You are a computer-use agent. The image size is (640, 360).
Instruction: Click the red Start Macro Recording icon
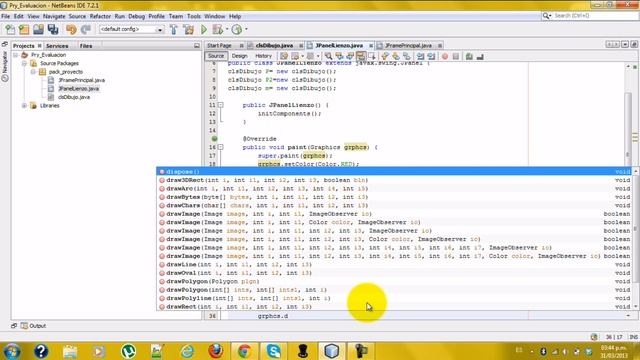pyautogui.click(x=445, y=56)
